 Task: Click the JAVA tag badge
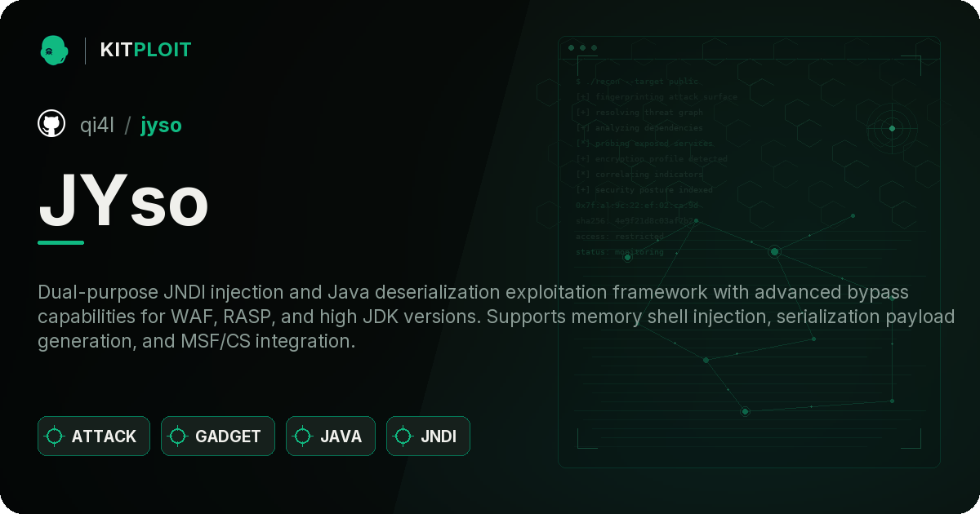point(330,436)
